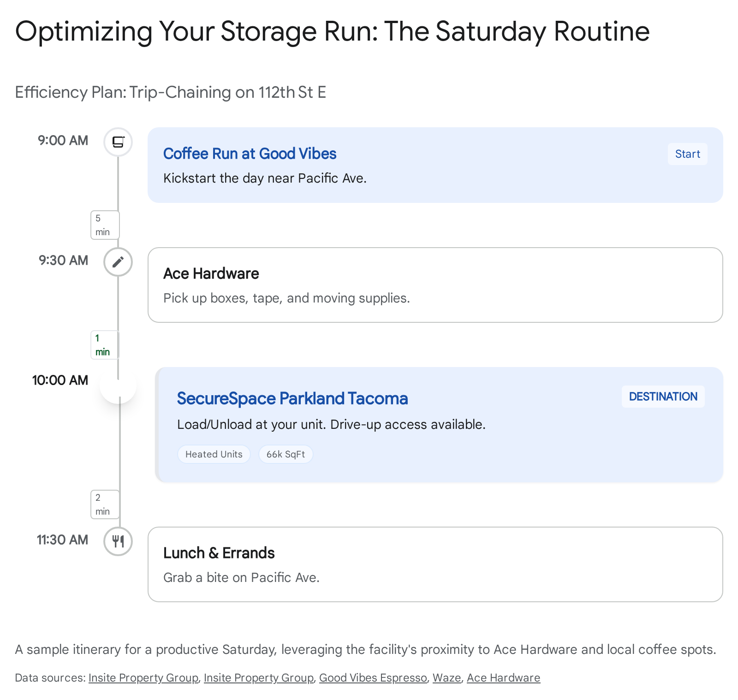Click the blank circle marker at 10:00 AM
This screenshot has width=738, height=700.
118,386
